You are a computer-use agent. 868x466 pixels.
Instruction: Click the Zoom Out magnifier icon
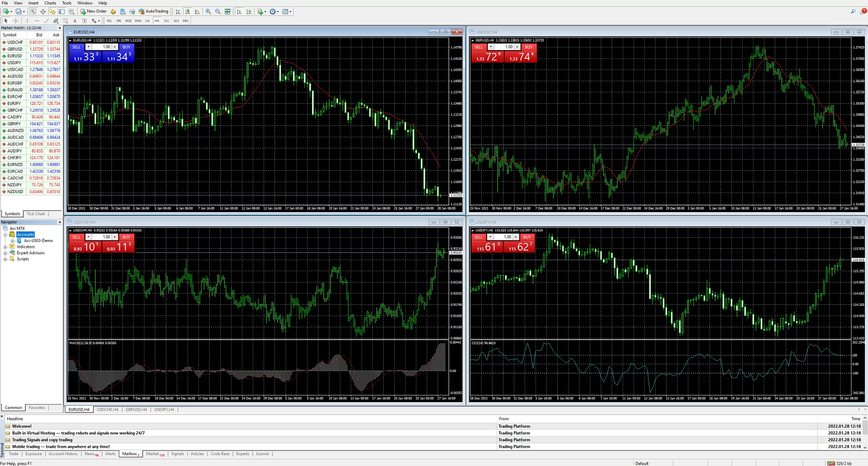tap(217, 11)
